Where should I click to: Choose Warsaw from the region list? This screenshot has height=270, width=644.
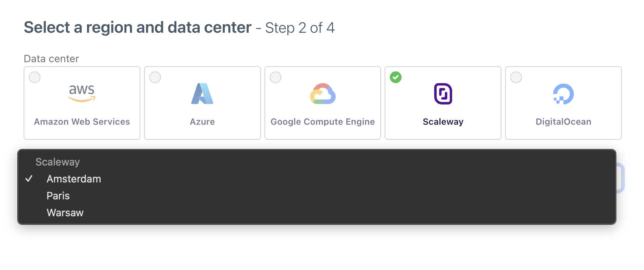click(x=65, y=213)
